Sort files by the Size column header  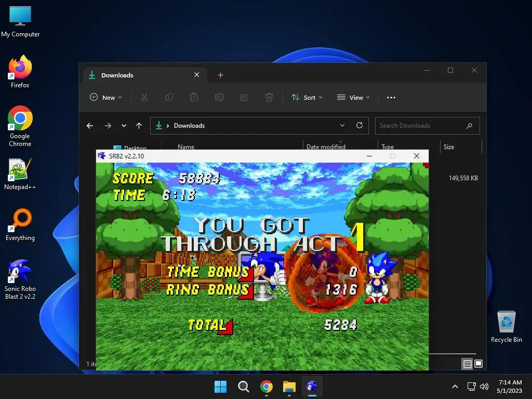click(448, 147)
